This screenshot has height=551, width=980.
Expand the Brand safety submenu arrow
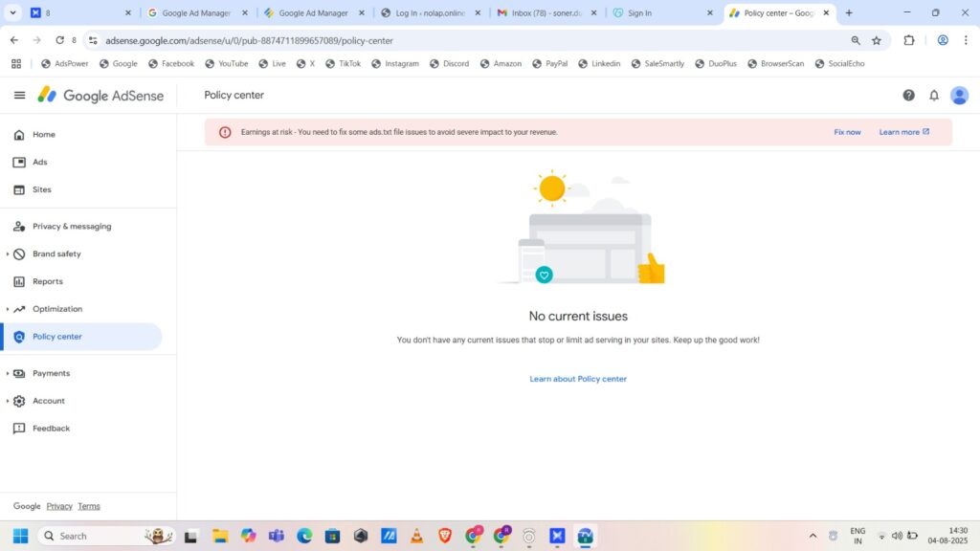coord(7,253)
